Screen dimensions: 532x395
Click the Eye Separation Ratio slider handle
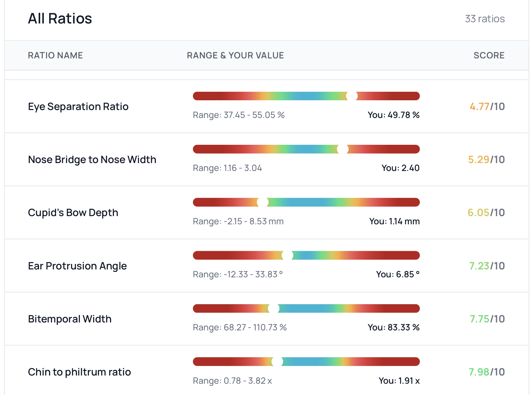pyautogui.click(x=352, y=96)
